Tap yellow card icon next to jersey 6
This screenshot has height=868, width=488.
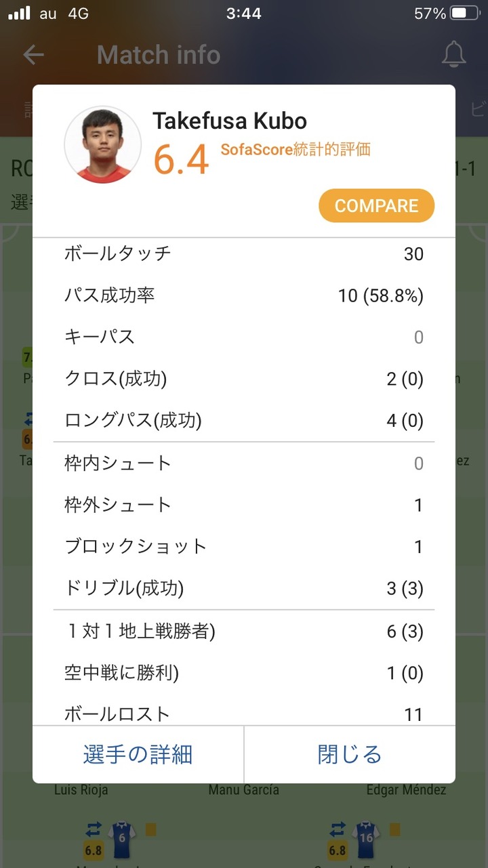(x=150, y=829)
